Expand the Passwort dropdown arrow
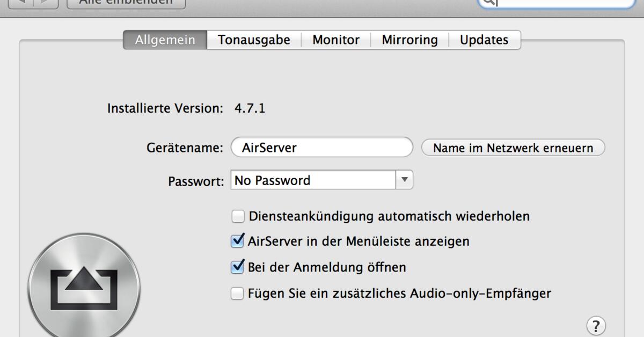Screen dimensions: 644x337 click(x=405, y=180)
